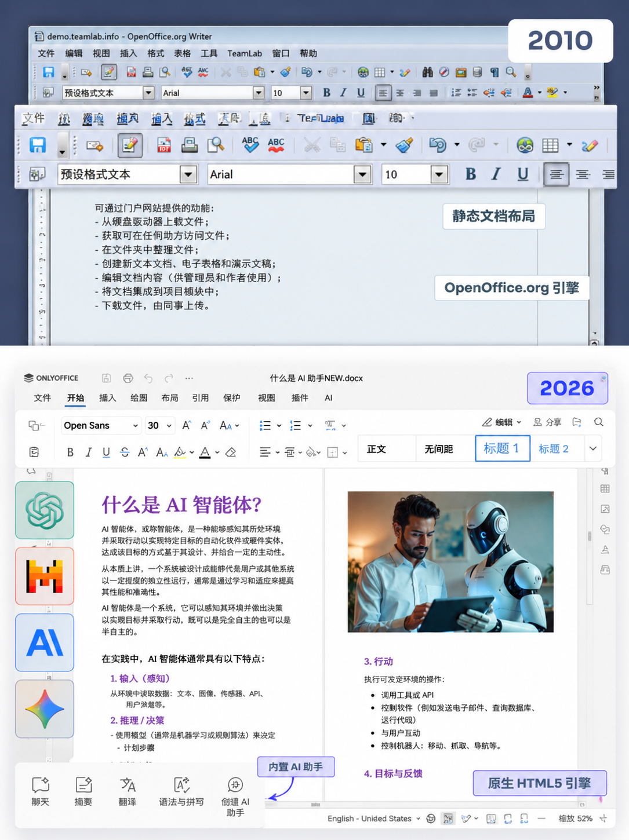
Task: Toggle Strikethrough in ONLYOFFICE toolbar
Action: (125, 452)
